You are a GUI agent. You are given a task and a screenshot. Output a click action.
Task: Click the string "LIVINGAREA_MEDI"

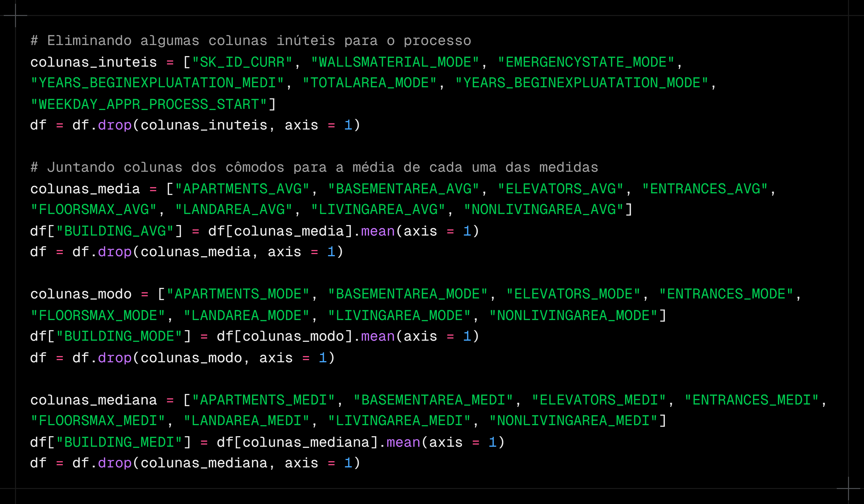coord(399,421)
